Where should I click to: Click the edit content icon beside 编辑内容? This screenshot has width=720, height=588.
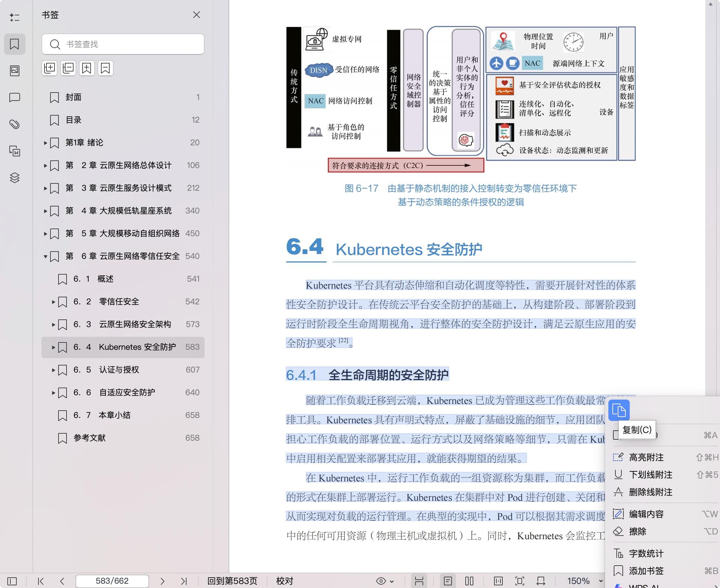click(x=618, y=514)
